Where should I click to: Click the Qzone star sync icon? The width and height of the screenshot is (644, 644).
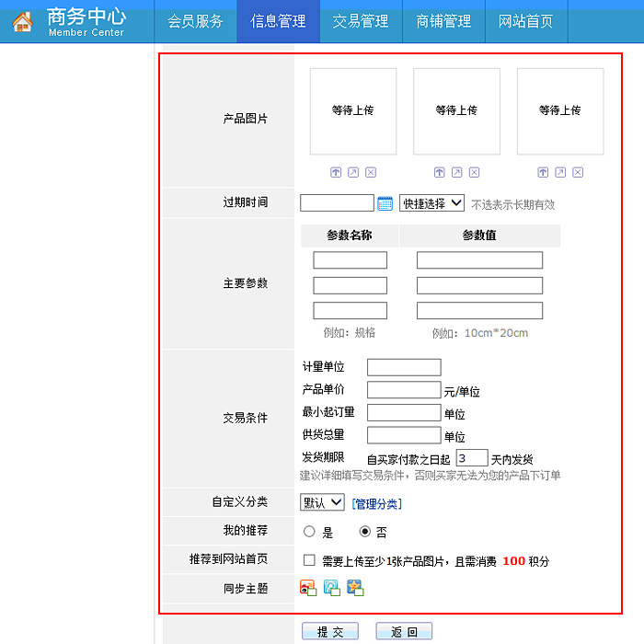point(355,587)
